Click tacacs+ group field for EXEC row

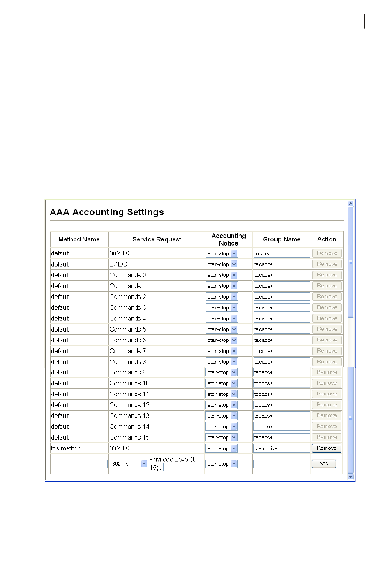tap(281, 264)
